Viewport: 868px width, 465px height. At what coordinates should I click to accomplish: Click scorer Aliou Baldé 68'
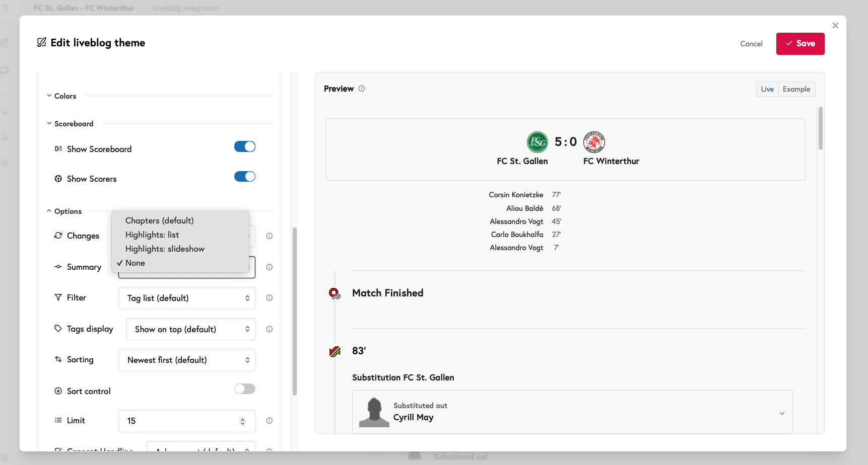pyautogui.click(x=533, y=208)
